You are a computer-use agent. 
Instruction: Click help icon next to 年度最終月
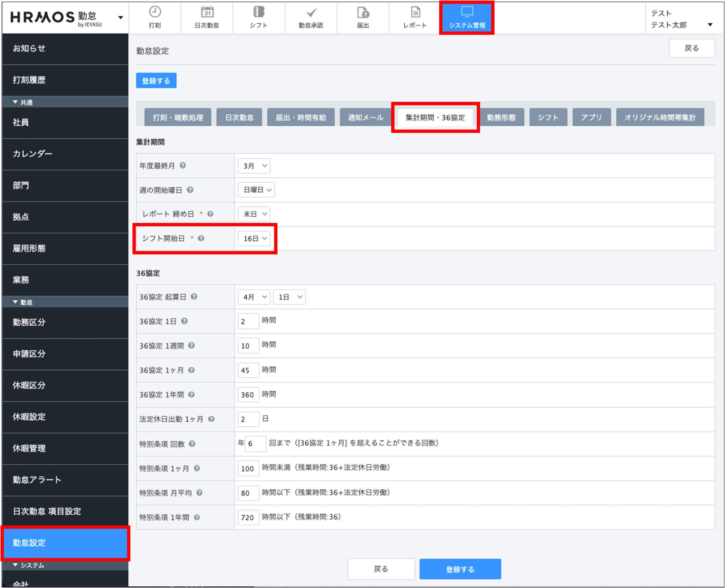183,165
